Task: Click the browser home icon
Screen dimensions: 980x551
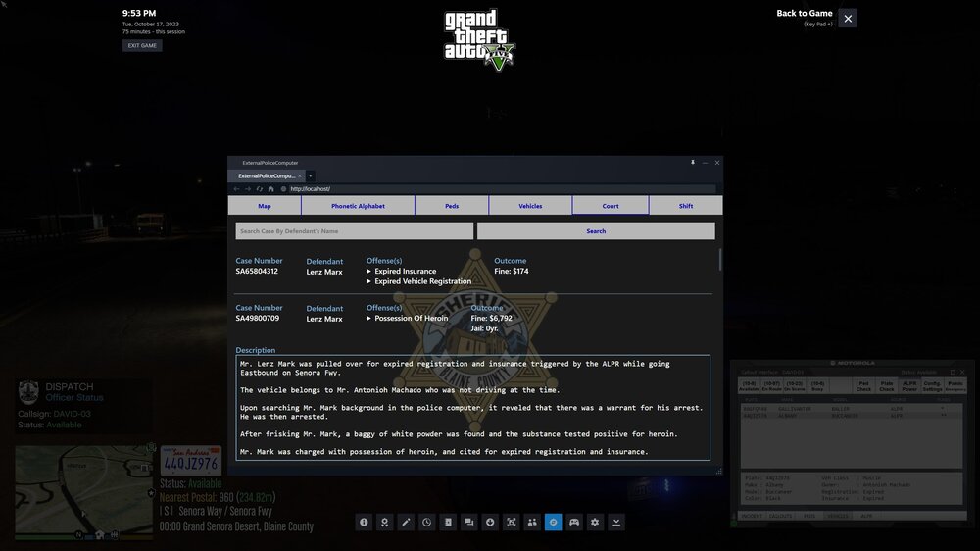Action: 271,189
